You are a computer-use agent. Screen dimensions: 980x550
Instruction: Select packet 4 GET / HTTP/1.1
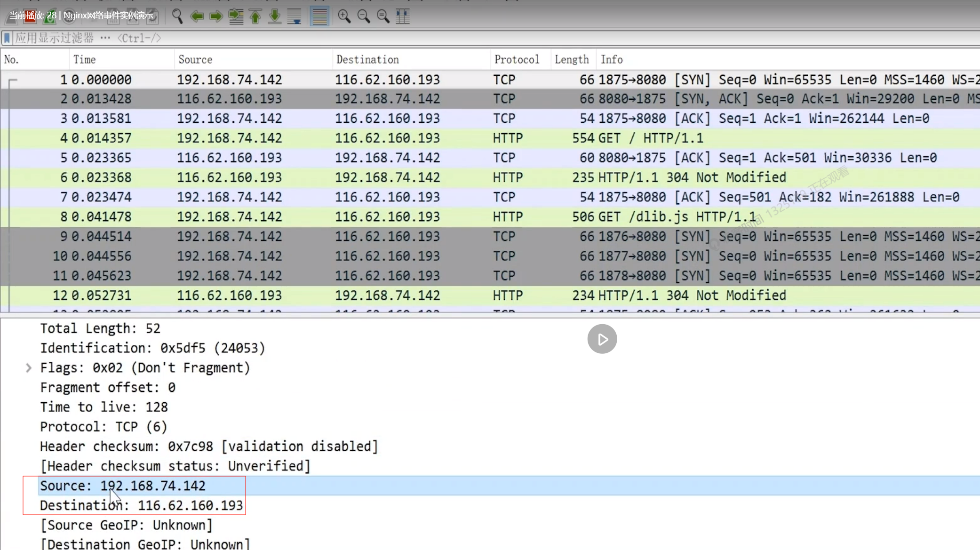click(490, 138)
